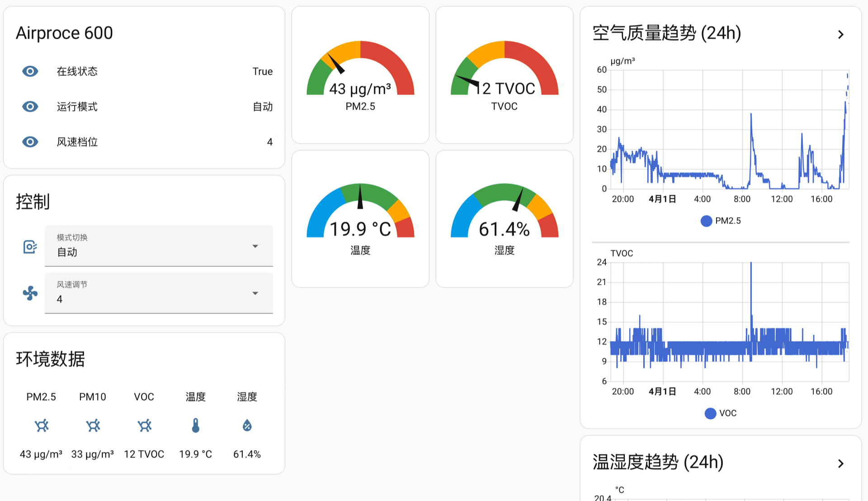
Task: Click the eye icon next to 运行模式
Action: click(x=30, y=107)
